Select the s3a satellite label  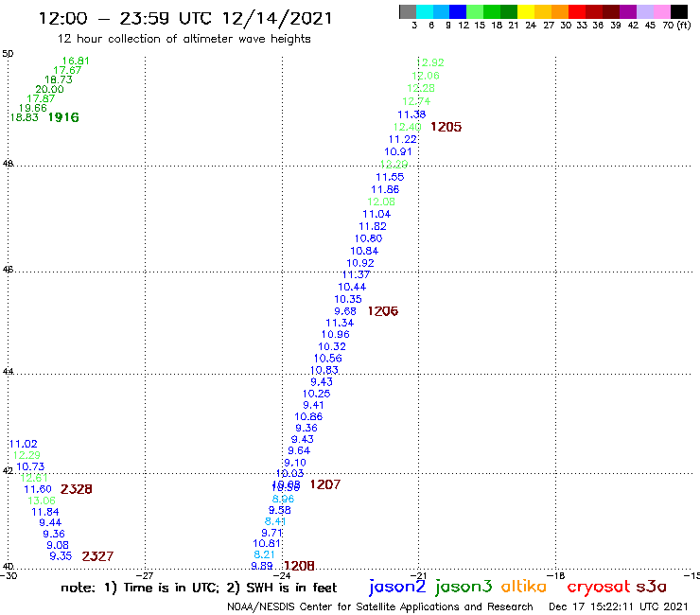(x=652, y=587)
